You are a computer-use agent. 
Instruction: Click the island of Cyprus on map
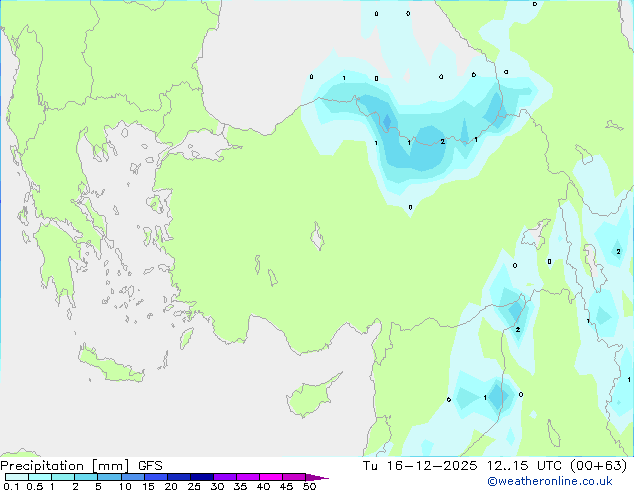pyautogui.click(x=309, y=398)
